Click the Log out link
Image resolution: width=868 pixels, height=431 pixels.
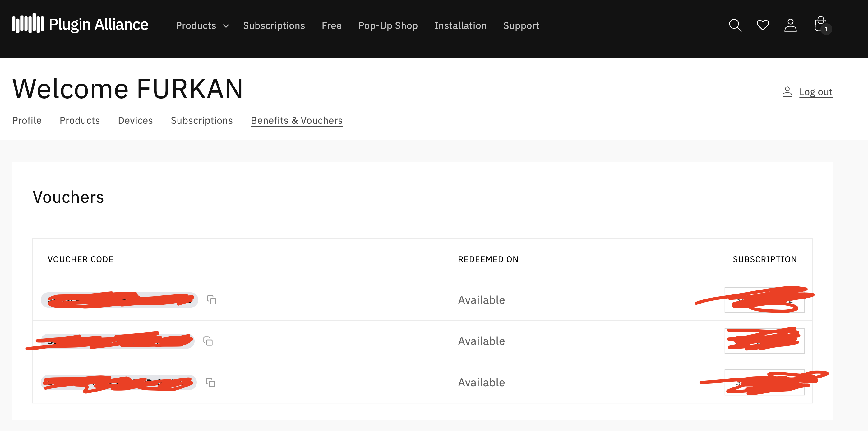816,92
